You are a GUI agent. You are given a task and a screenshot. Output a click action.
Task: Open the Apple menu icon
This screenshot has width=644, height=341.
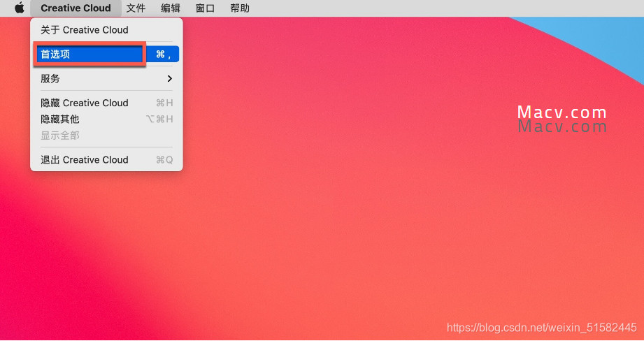pyautogui.click(x=20, y=8)
